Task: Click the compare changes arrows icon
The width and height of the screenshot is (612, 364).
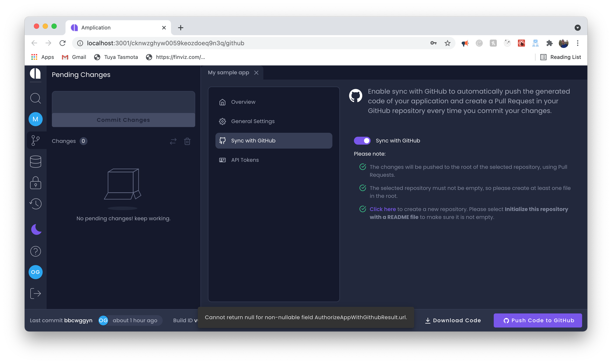Action: click(x=173, y=141)
